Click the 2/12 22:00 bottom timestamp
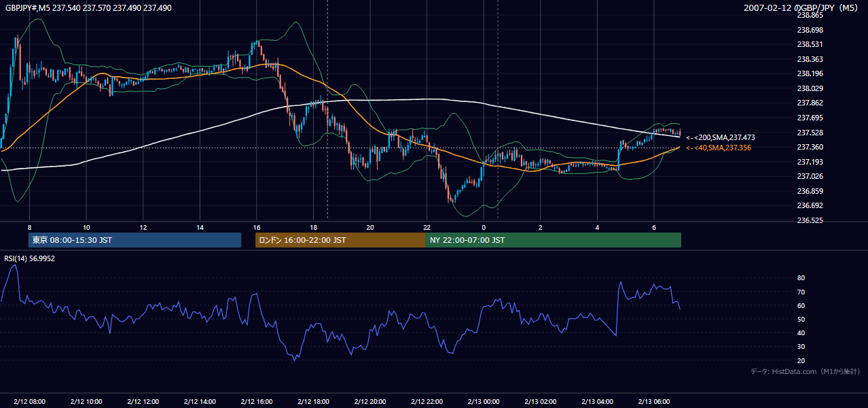The height and width of the screenshot is (408, 868). click(427, 402)
